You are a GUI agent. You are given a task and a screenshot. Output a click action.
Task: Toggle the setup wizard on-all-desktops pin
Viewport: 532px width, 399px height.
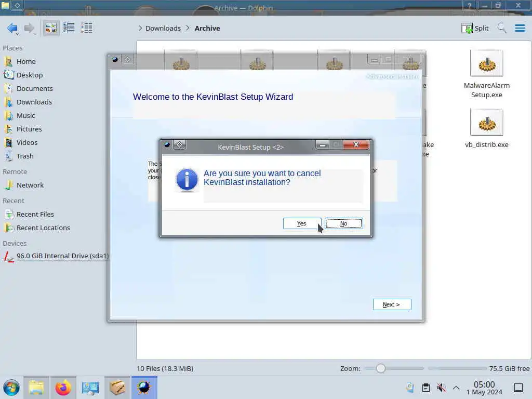[x=128, y=60]
